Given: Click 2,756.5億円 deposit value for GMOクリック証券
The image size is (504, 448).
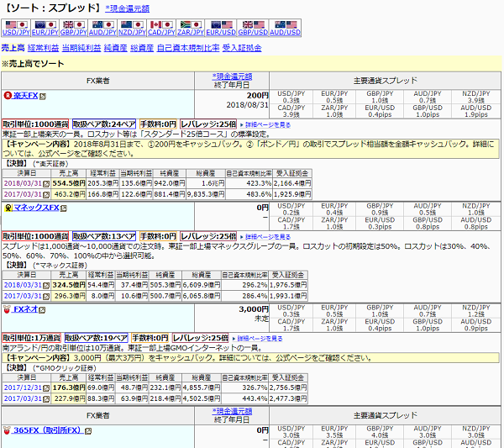Looking at the screenshot, I should (288, 387).
